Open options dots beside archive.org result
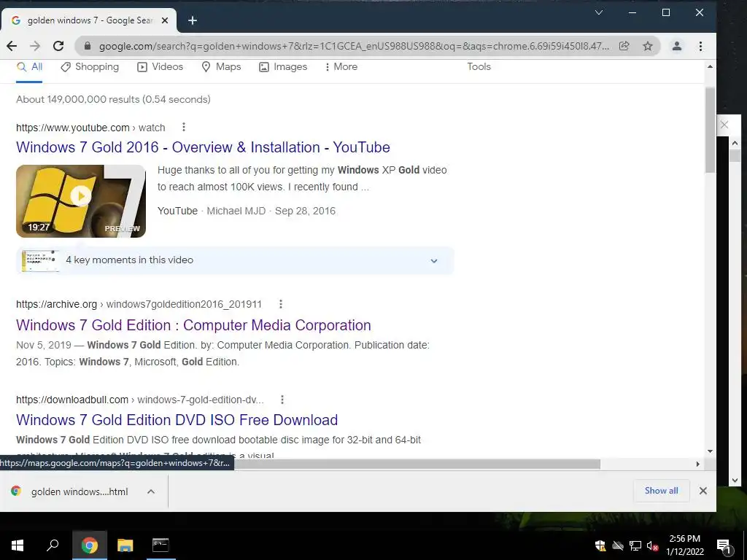Image resolution: width=747 pixels, height=560 pixels. pos(281,304)
